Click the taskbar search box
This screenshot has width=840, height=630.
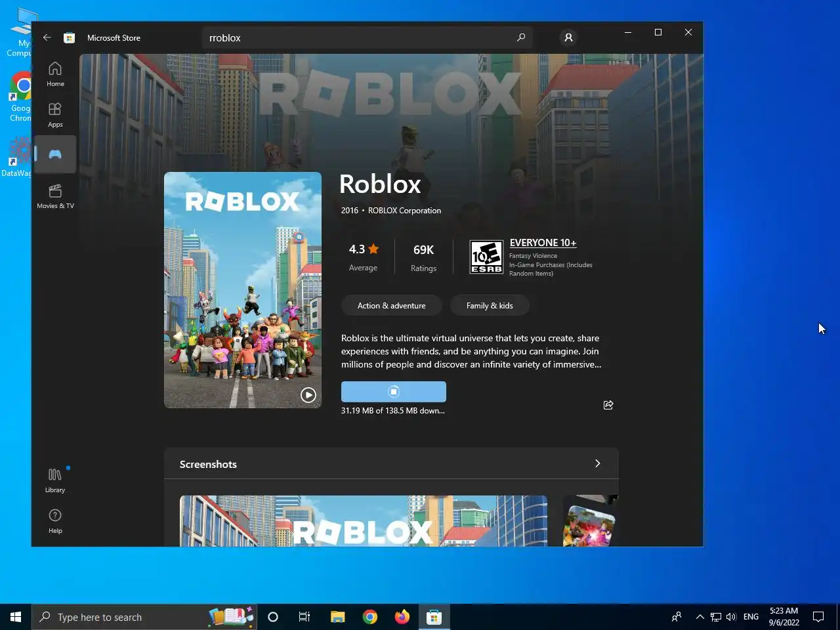[144, 617]
